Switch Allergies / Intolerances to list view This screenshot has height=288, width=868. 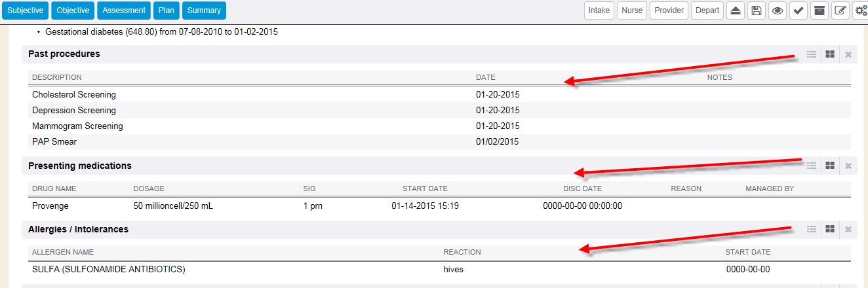[812, 229]
